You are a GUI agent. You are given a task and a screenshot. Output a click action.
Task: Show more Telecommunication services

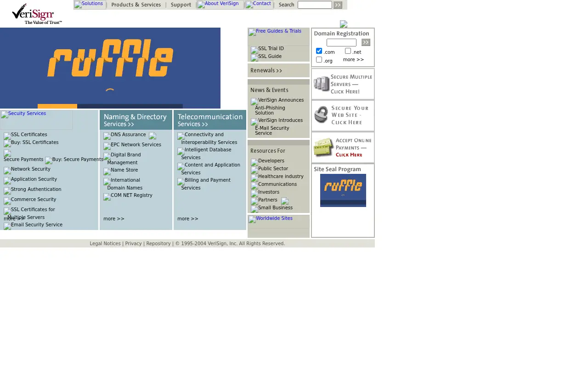point(188,219)
